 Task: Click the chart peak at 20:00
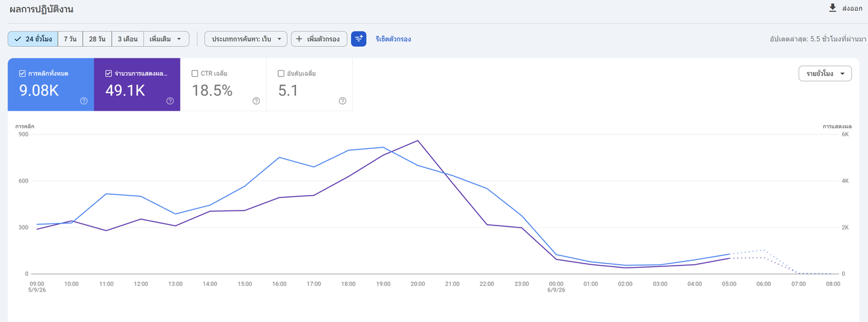pyautogui.click(x=417, y=141)
